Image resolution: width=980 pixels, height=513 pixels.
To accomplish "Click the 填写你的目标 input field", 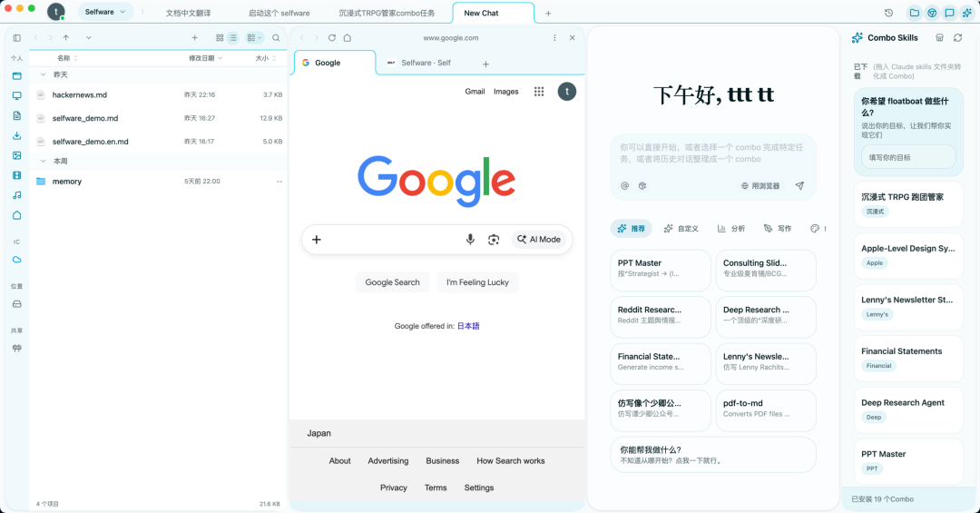I will pyautogui.click(x=908, y=157).
